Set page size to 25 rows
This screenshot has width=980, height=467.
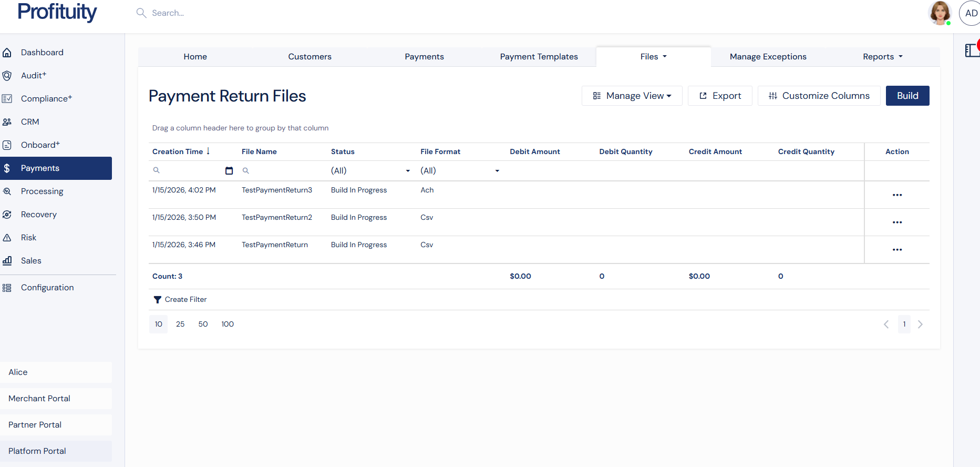tap(180, 324)
